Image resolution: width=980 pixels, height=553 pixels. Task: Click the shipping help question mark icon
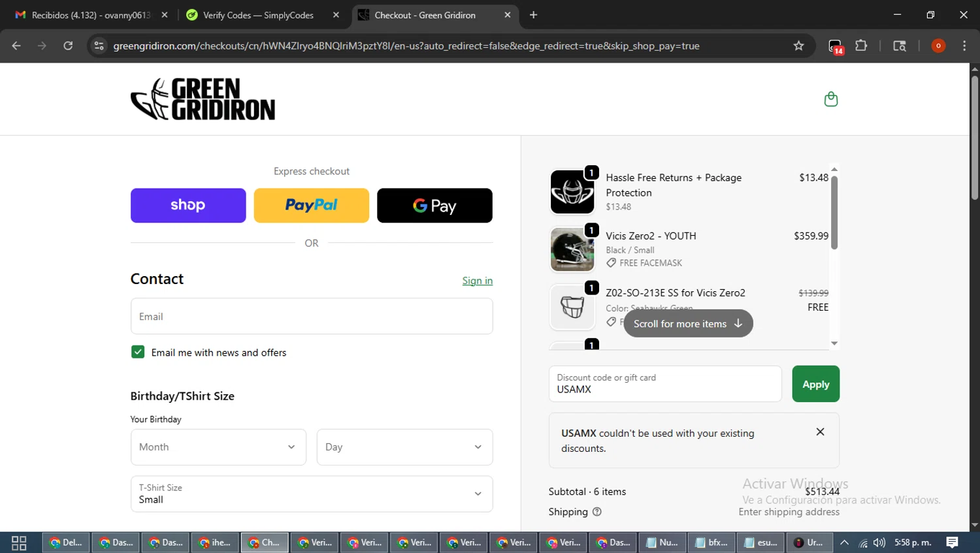(596, 512)
